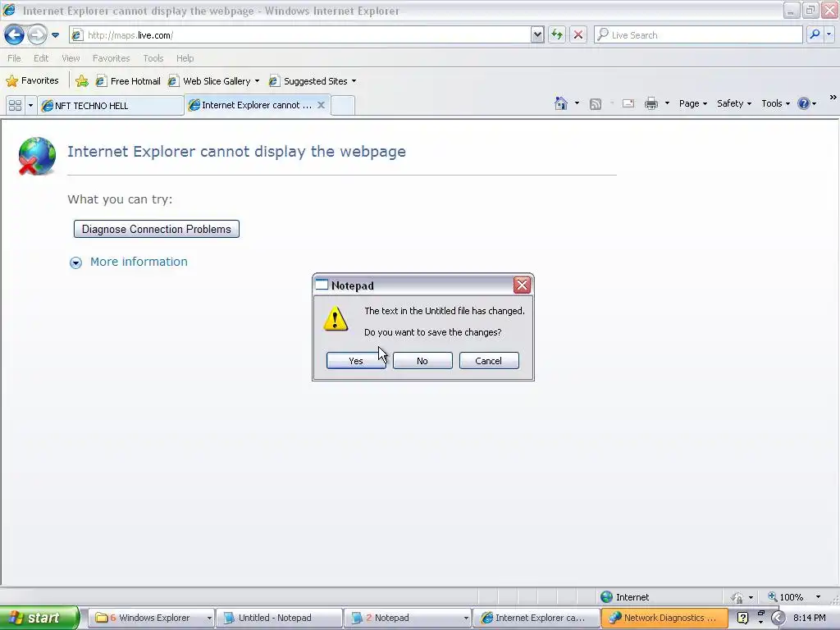Close the Notepad dialog with red X
840x630 pixels.
pos(522,285)
